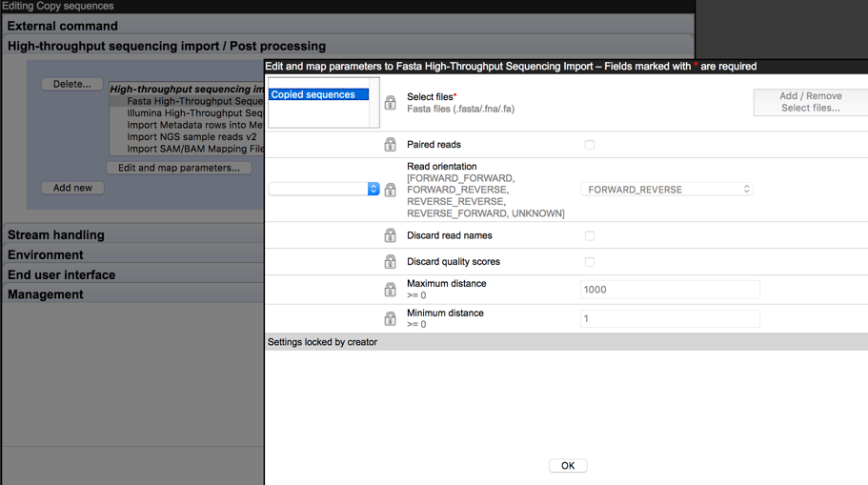Click the Settings locked by creator bar
868x485 pixels.
click(x=566, y=342)
